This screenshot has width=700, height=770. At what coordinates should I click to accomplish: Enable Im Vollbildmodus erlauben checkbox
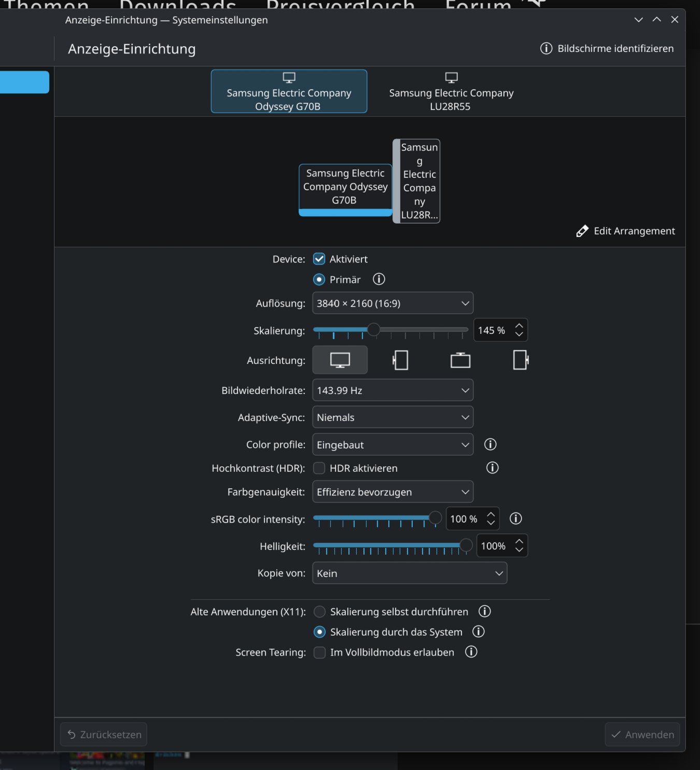pyautogui.click(x=320, y=652)
